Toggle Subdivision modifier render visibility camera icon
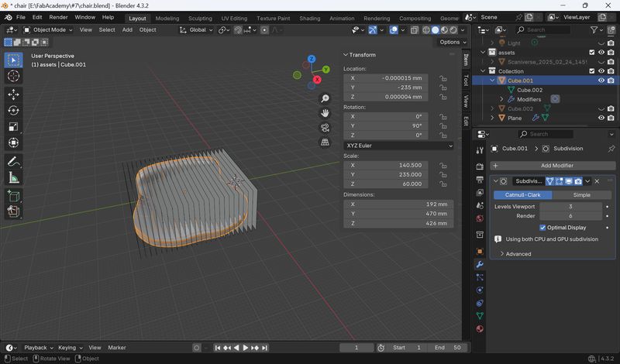The image size is (620, 364). (578, 181)
